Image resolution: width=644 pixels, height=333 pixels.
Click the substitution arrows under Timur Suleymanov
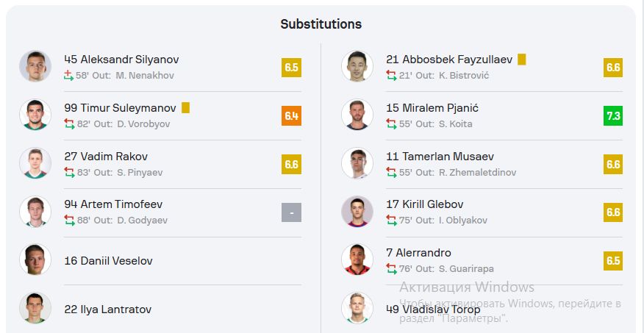69,124
